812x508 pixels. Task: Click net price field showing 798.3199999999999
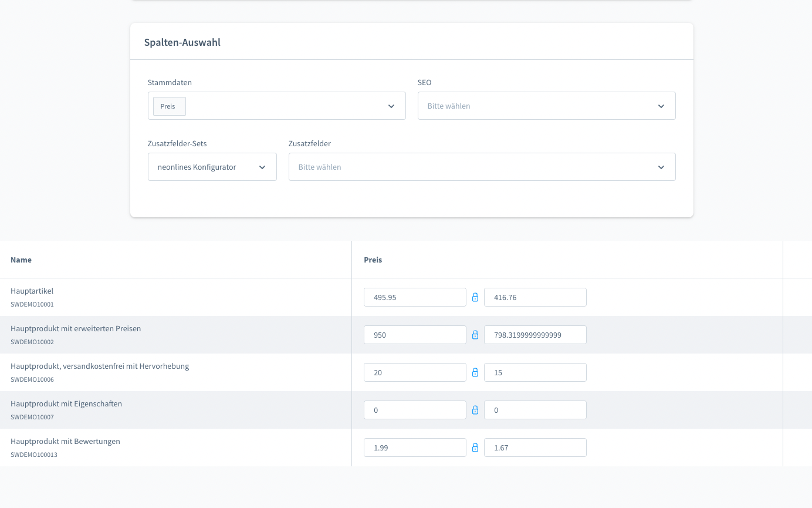point(535,335)
